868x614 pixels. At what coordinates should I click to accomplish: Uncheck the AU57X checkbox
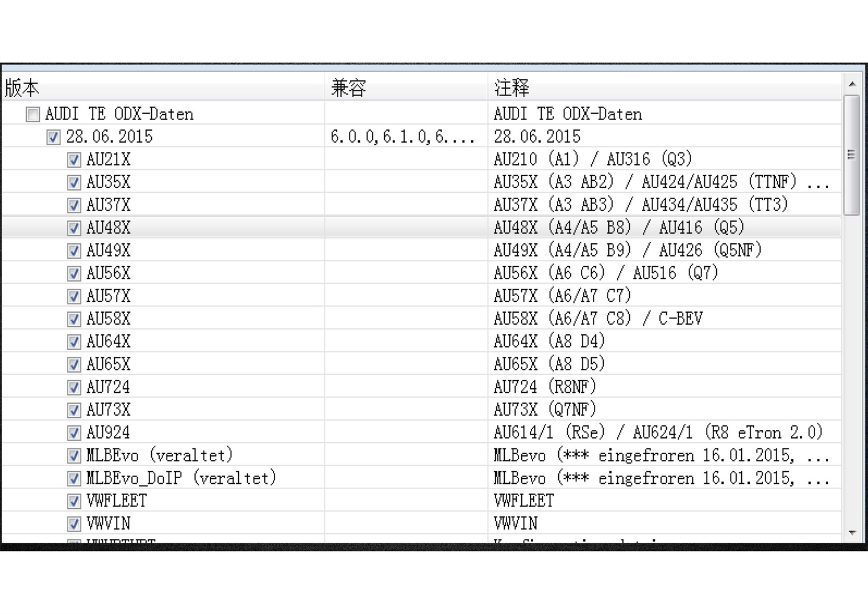(x=74, y=296)
